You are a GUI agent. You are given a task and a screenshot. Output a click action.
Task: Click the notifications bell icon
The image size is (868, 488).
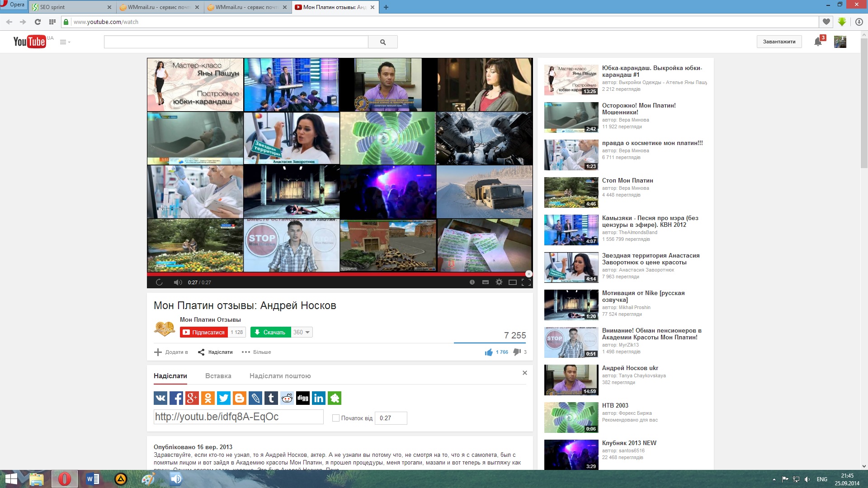(818, 42)
